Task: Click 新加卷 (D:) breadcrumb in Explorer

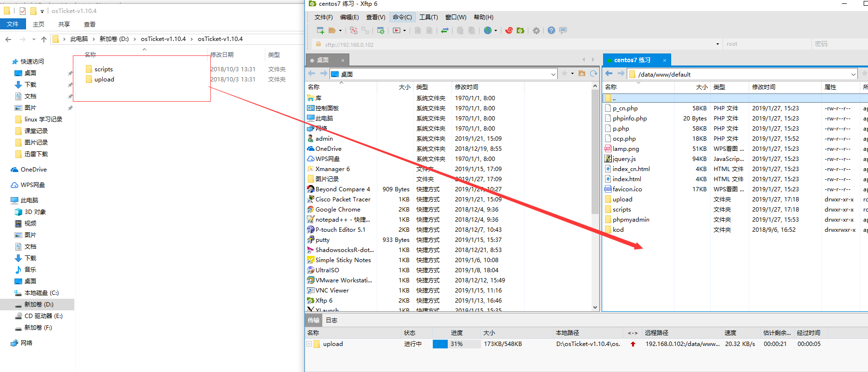Action: tap(114, 39)
